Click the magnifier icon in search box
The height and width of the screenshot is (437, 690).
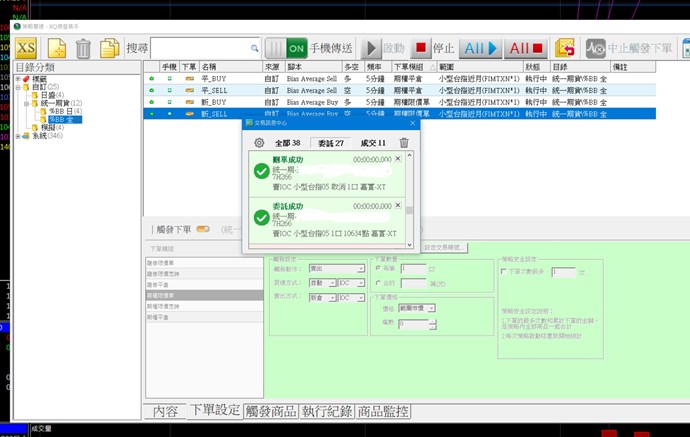coord(252,48)
